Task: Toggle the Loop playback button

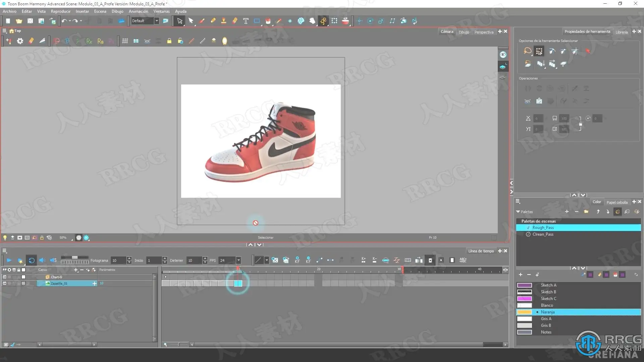Action: coord(32,260)
